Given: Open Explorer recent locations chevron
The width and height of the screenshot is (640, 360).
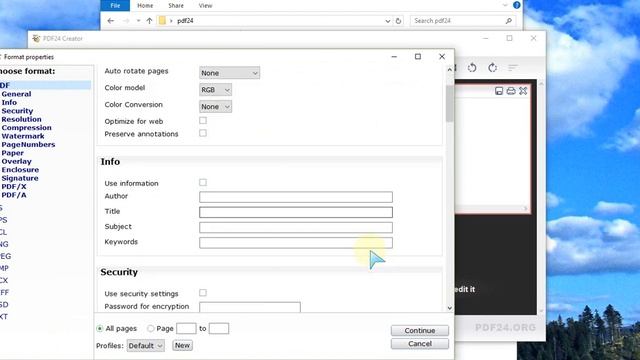Looking at the screenshot, I should coord(138,21).
